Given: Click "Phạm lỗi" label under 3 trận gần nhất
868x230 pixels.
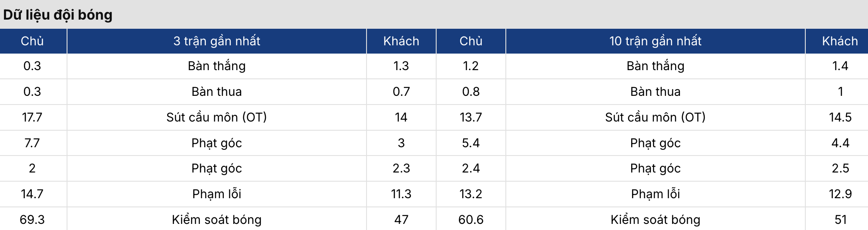Looking at the screenshot, I should [217, 194].
